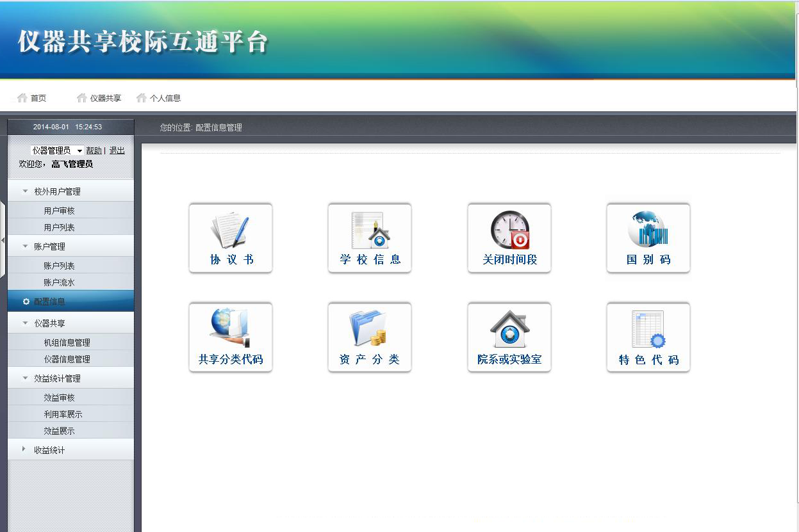Click the 关闭时间段 clock icon
This screenshot has width=799, height=532.
(509, 238)
